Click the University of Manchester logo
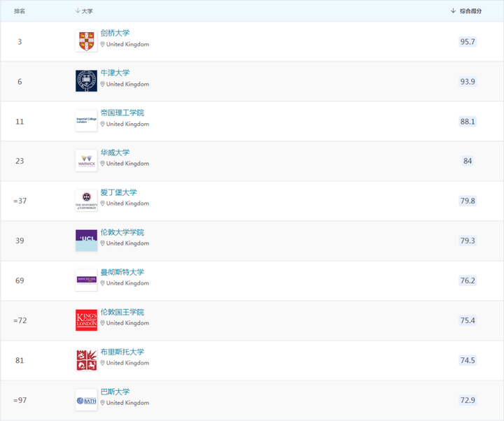The width and height of the screenshot is (504, 421). tap(86, 280)
